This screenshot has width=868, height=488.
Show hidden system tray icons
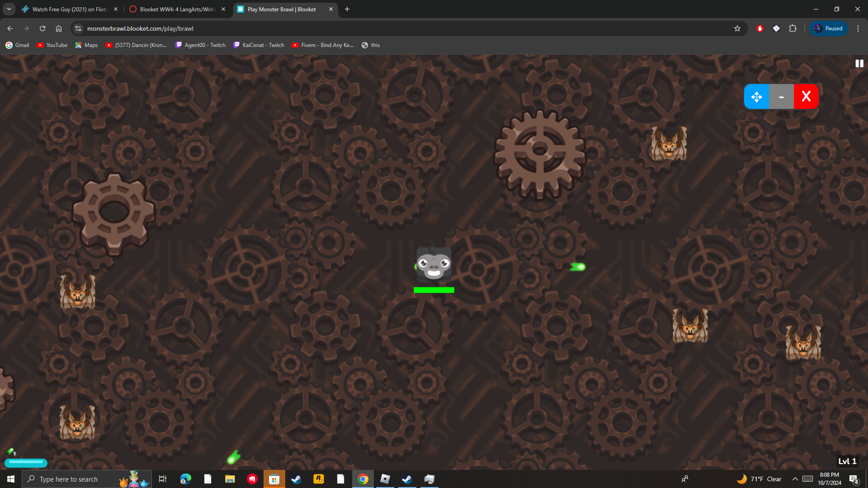coord(795,479)
